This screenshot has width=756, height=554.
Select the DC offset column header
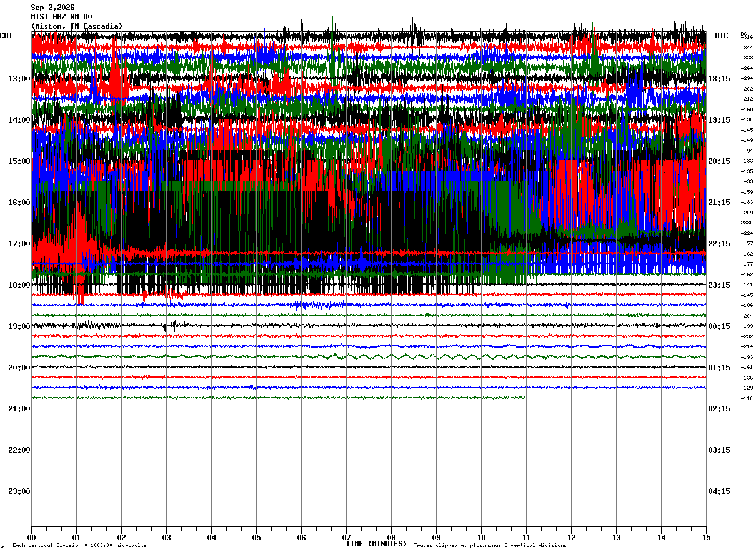point(744,34)
